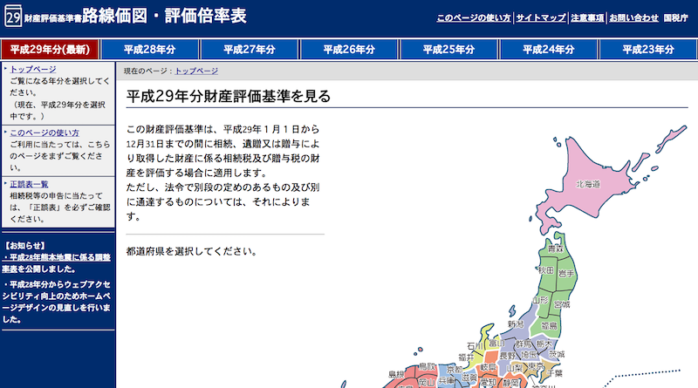Switch to 平成28年分 tab

[150, 49]
